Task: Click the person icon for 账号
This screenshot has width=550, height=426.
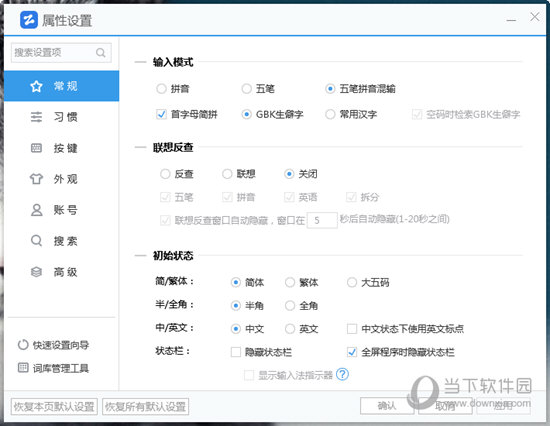Action: pos(36,210)
